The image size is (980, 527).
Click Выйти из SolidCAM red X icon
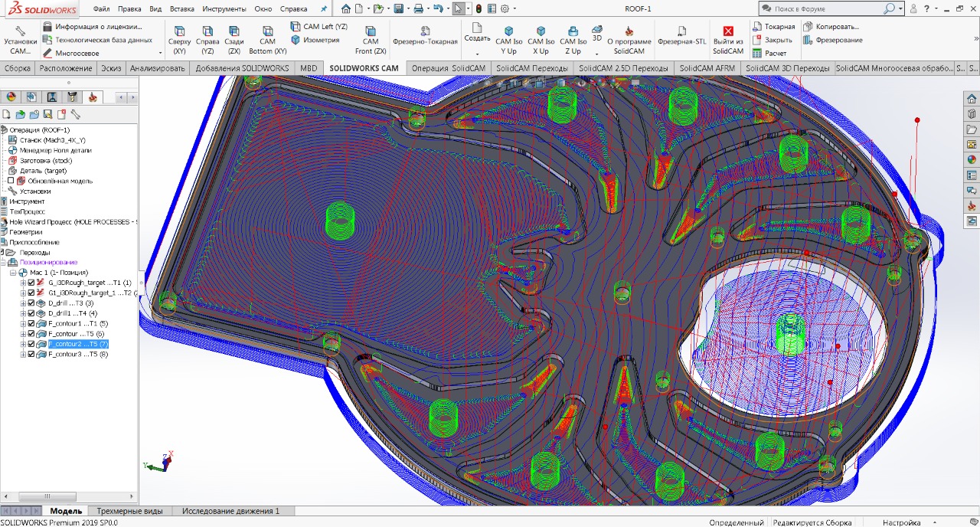click(x=728, y=31)
